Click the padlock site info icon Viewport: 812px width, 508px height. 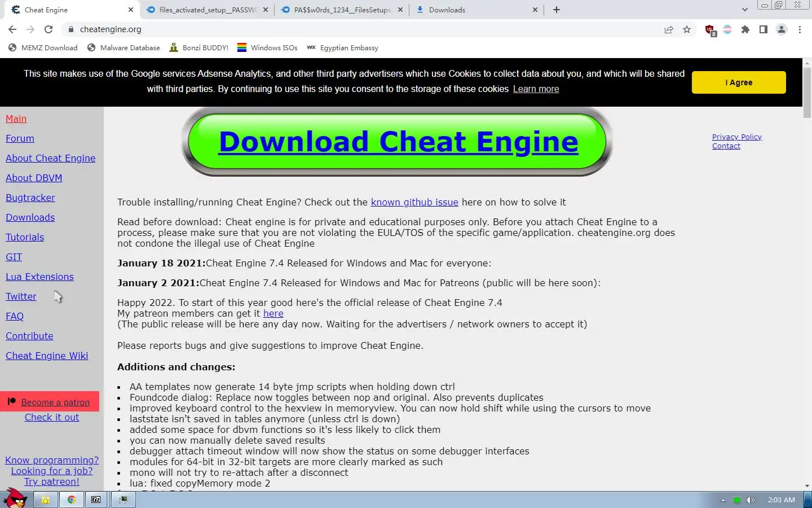[70, 29]
